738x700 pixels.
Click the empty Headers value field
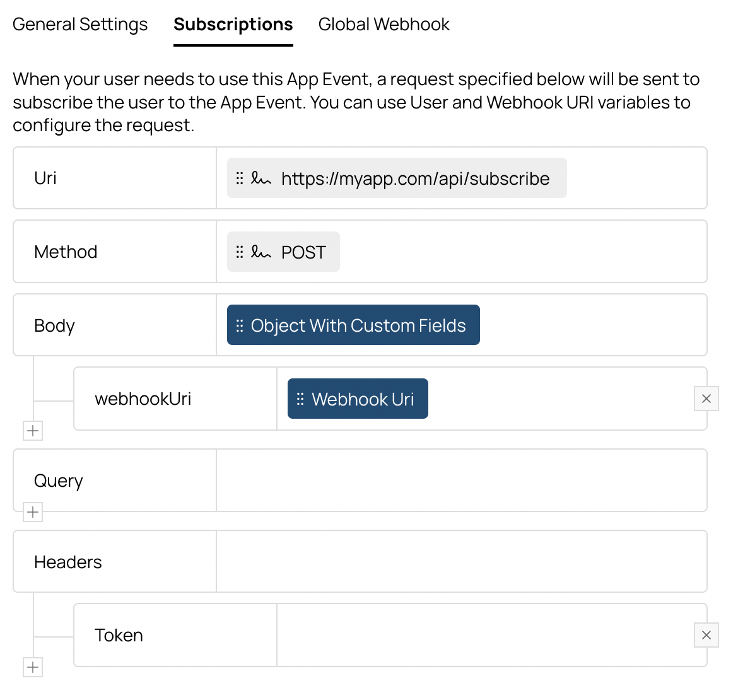point(461,561)
